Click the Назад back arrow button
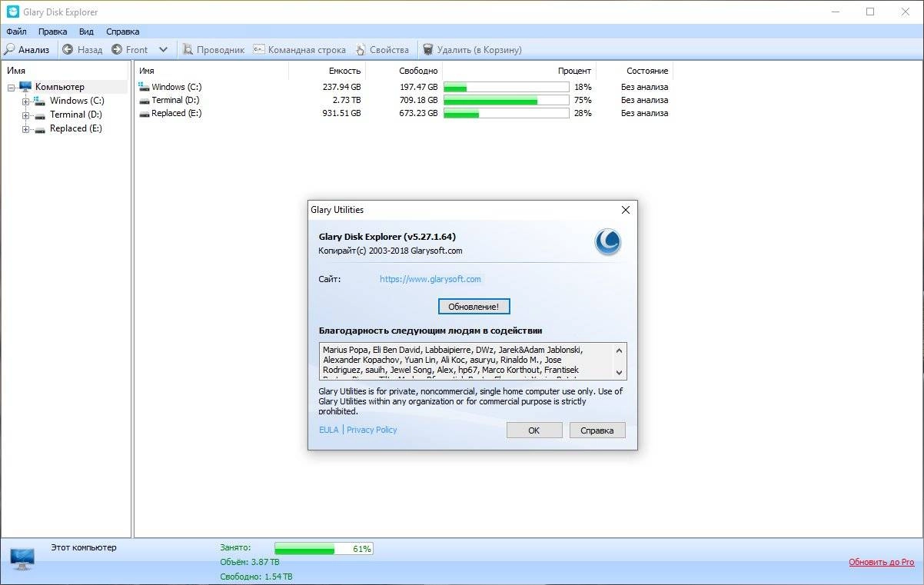Screen dimensions: 924x585 tap(82, 49)
